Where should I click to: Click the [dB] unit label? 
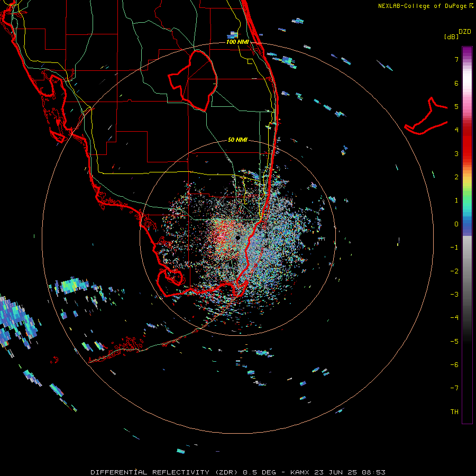[452, 36]
